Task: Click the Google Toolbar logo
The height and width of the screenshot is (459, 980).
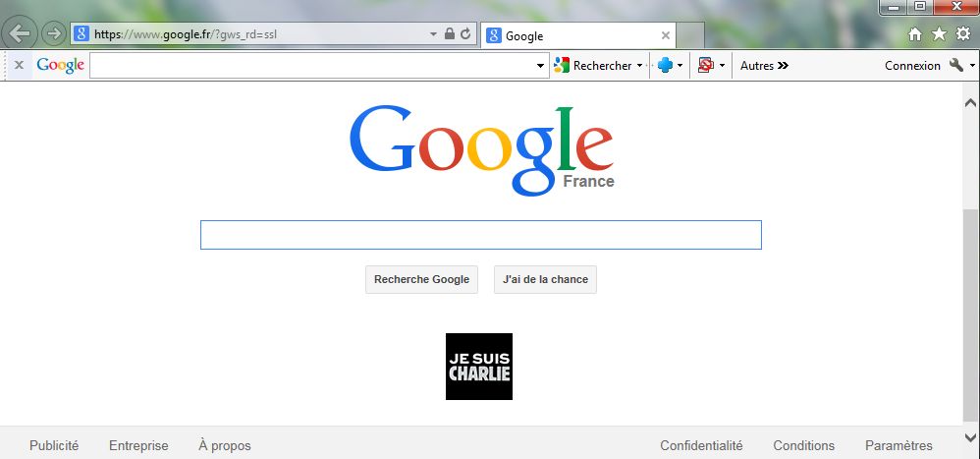Action: click(x=60, y=66)
